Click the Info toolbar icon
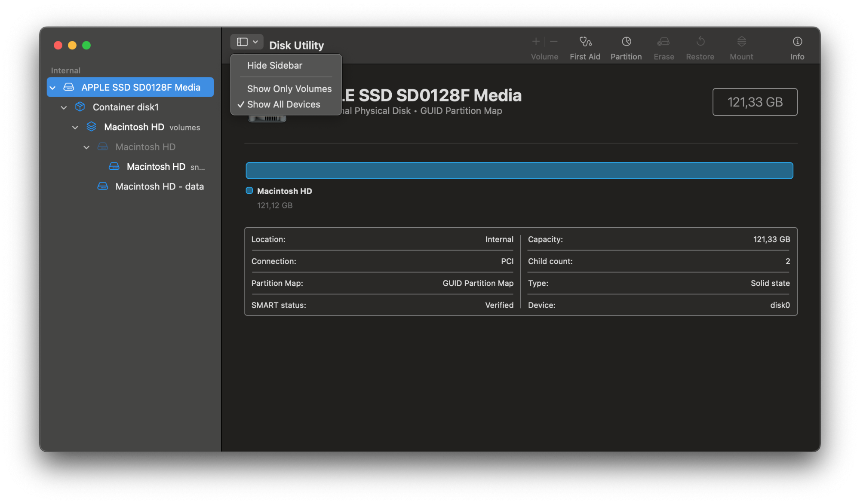This screenshot has height=504, width=860. tap(797, 42)
